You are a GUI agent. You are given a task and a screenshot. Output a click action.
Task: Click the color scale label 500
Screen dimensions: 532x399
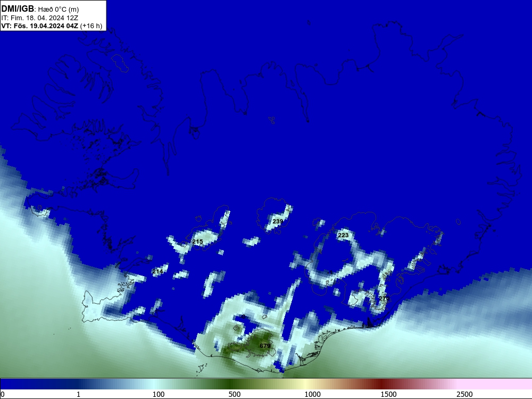click(235, 394)
